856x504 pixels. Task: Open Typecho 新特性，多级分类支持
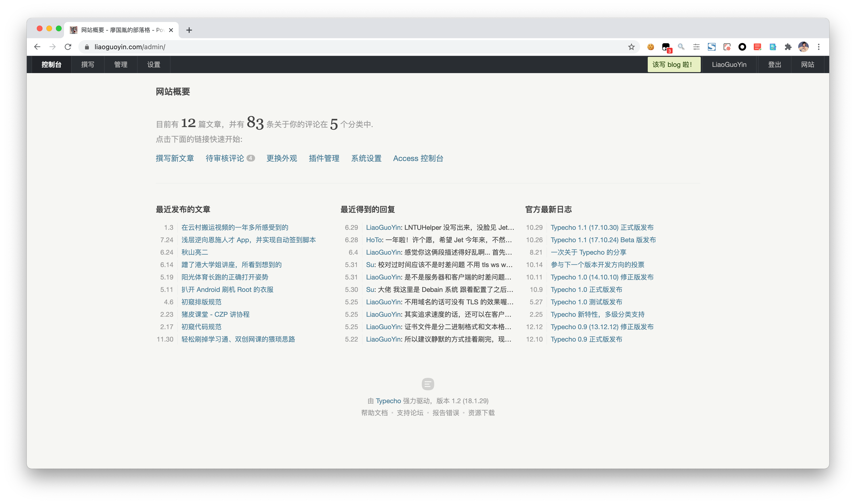tap(598, 314)
